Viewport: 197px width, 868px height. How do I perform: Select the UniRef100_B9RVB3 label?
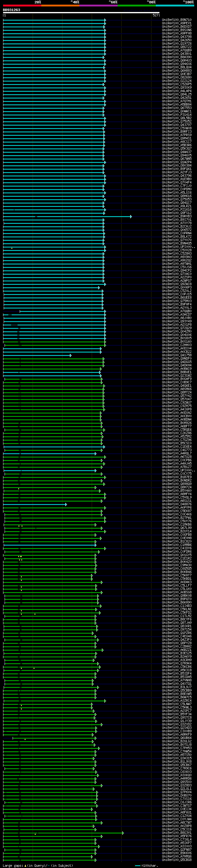point(177,216)
